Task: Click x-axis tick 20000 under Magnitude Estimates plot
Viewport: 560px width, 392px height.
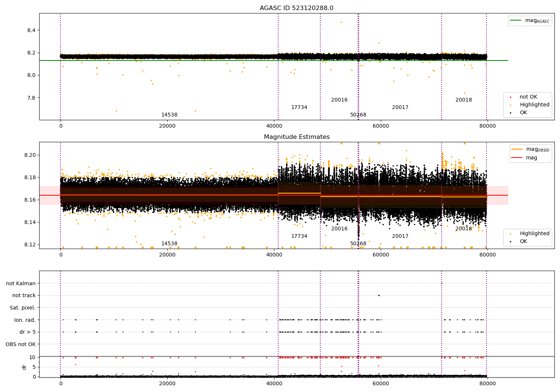Action: 167,255
